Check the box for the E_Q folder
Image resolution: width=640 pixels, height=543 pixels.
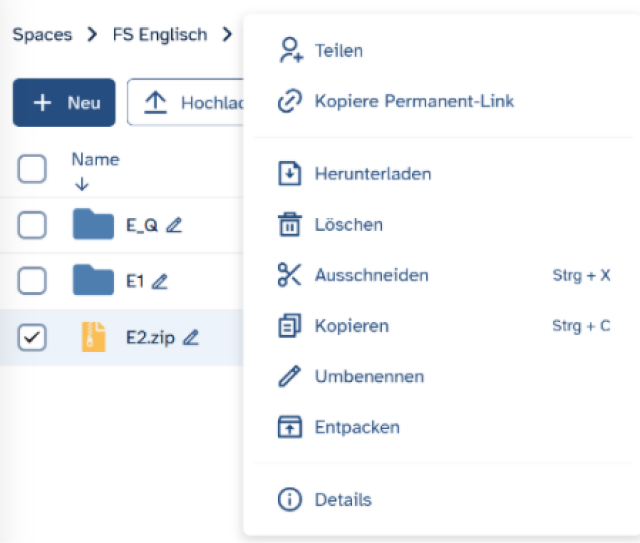[x=33, y=226]
